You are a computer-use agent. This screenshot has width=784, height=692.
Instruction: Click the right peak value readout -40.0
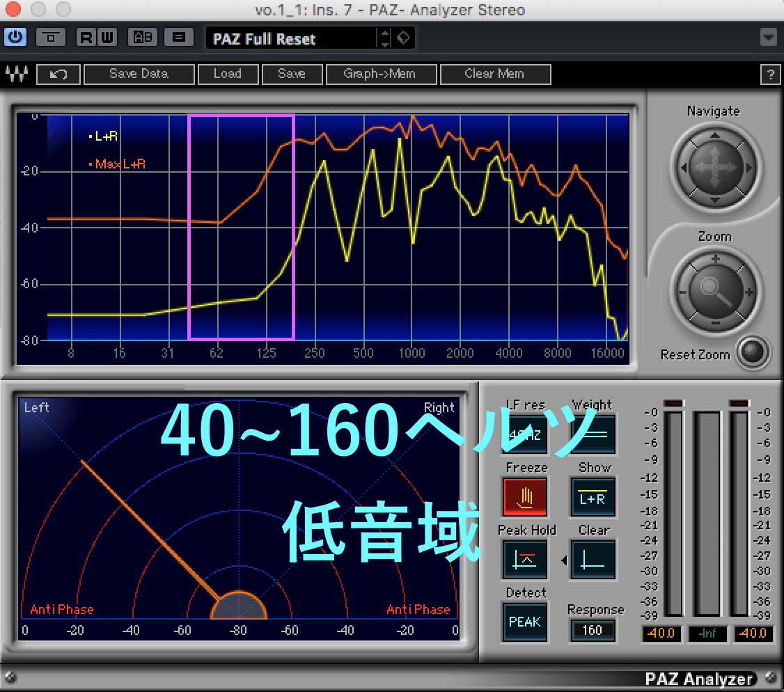[x=753, y=634]
